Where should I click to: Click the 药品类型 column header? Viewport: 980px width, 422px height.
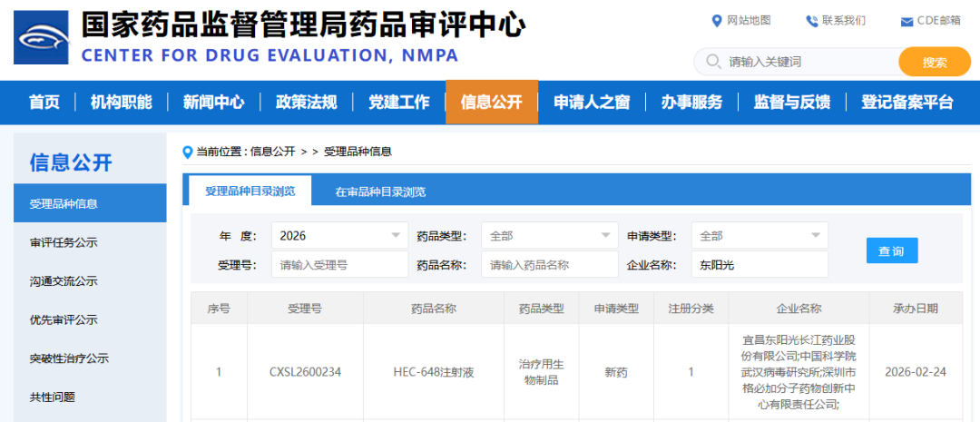click(x=541, y=308)
